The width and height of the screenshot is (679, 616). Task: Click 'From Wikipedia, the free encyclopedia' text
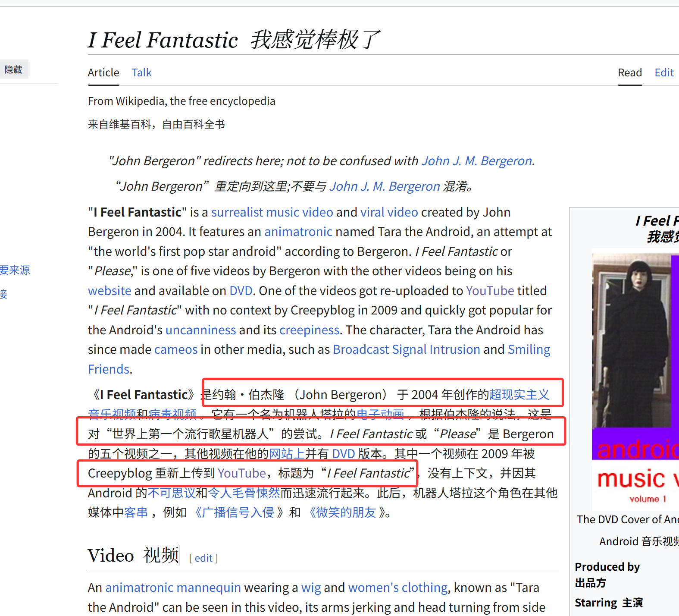[181, 101]
